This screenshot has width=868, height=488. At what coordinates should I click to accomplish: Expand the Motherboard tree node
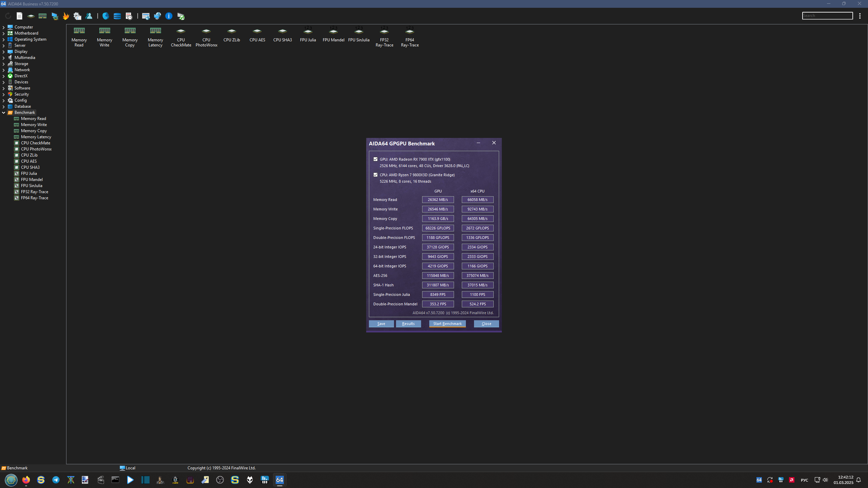click(x=3, y=33)
